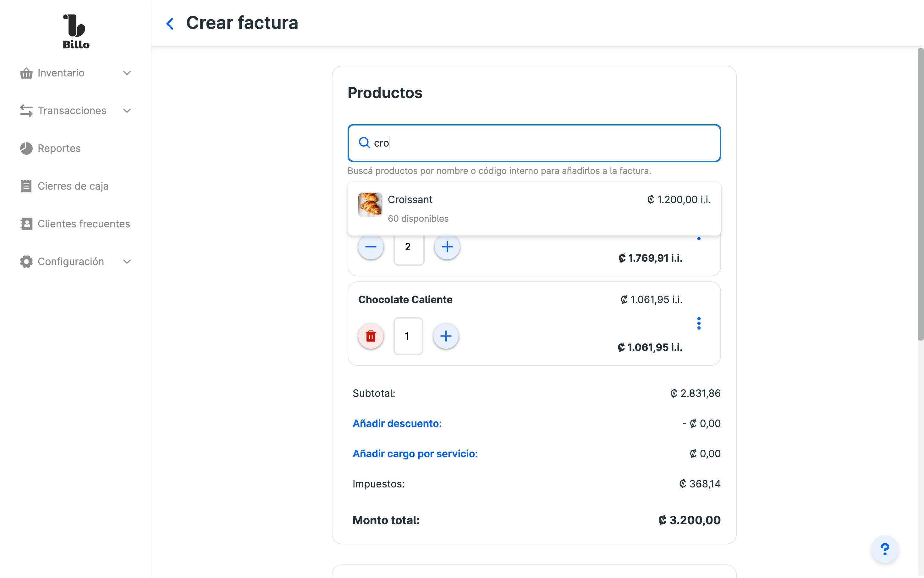
Task: Expand the Transacciones menu chevron
Action: tap(127, 111)
